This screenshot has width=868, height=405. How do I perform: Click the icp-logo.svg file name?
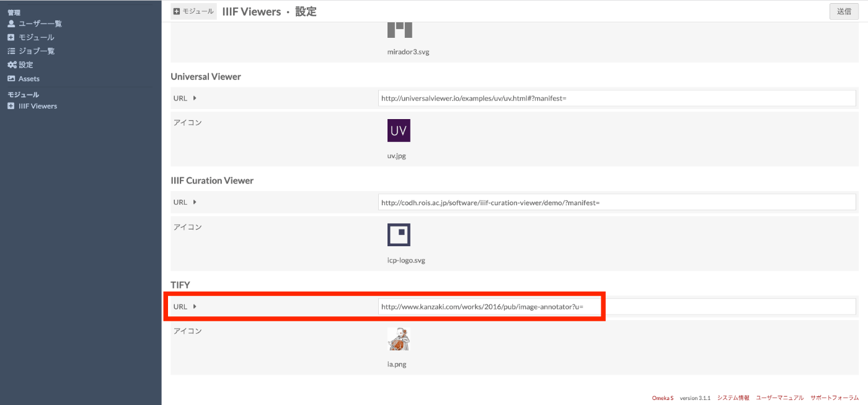pos(406,260)
